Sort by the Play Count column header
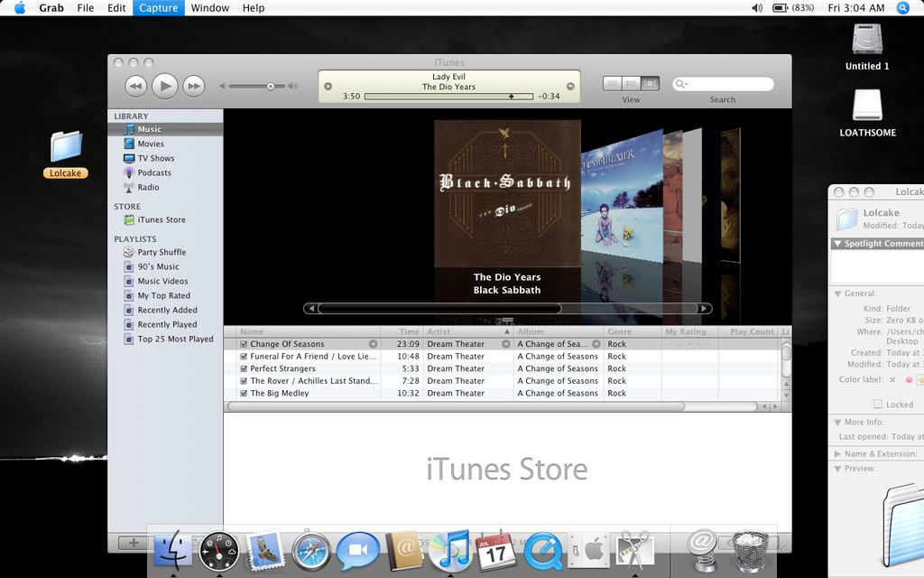This screenshot has height=578, width=924. coord(749,331)
